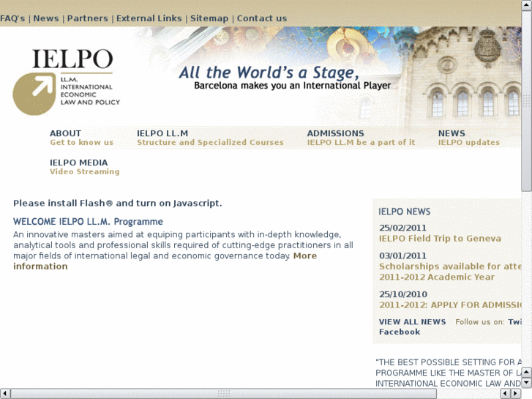The width and height of the screenshot is (532, 399).
Task: Follow IELPO on Twitter link
Action: tap(514, 321)
